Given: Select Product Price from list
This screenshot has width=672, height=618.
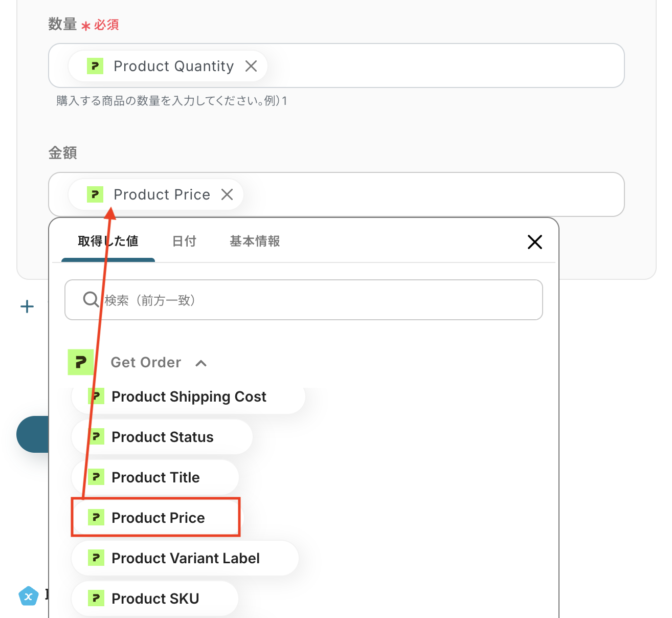Looking at the screenshot, I should pos(158,518).
